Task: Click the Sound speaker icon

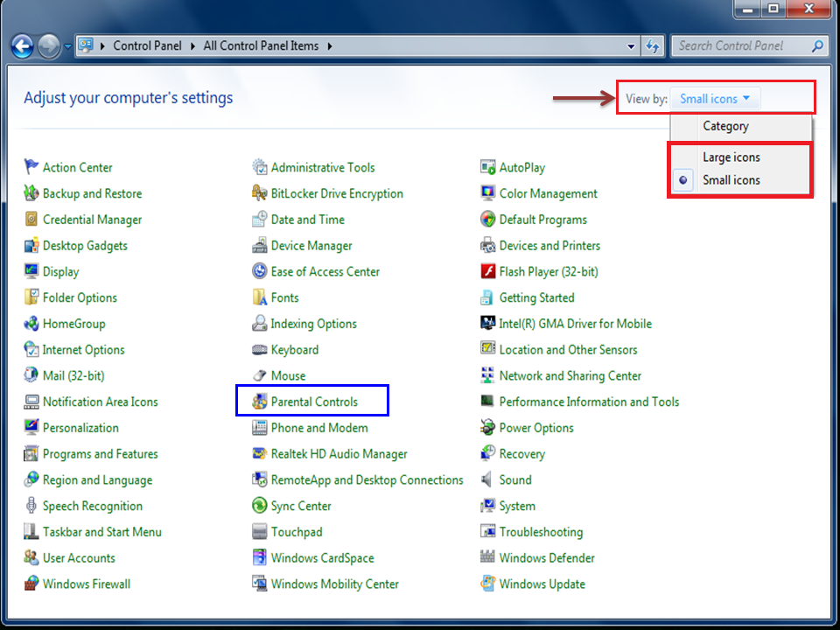Action: point(486,479)
